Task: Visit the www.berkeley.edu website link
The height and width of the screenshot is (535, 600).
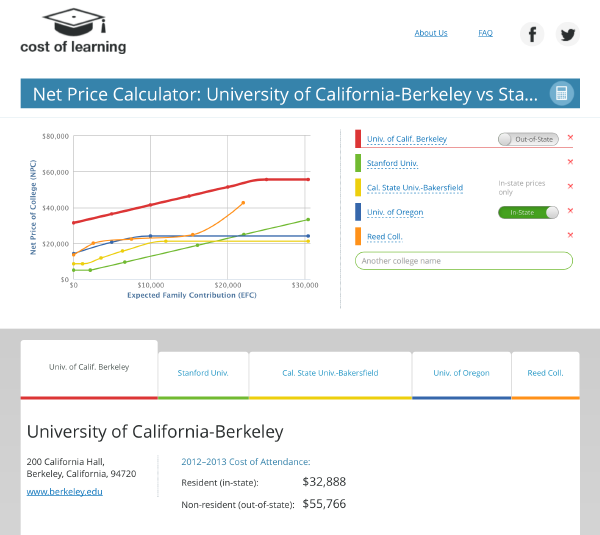Action: (64, 491)
